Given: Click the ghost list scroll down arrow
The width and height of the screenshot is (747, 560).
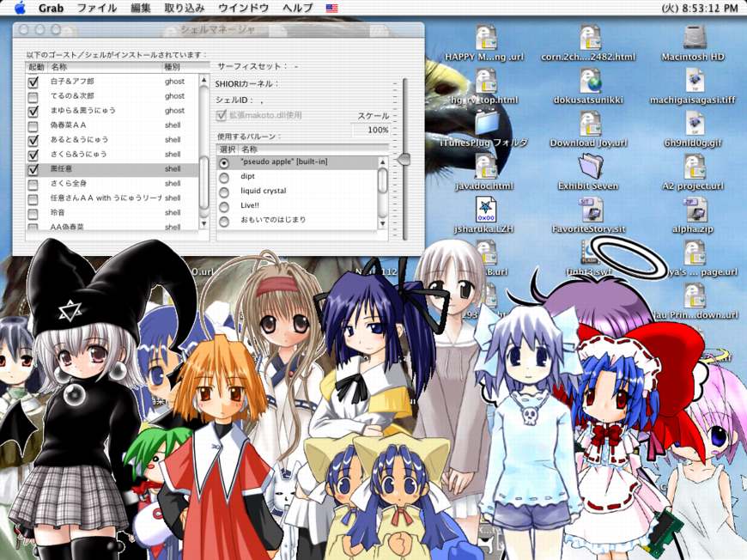Looking at the screenshot, I should pyautogui.click(x=203, y=223).
